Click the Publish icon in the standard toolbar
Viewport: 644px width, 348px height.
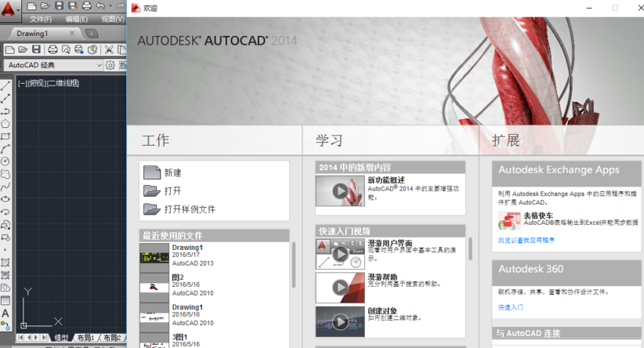[79, 49]
